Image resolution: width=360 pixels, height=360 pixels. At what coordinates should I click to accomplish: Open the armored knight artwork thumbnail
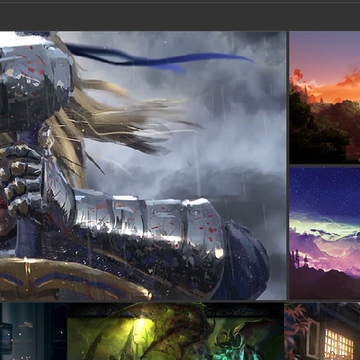click(x=143, y=166)
